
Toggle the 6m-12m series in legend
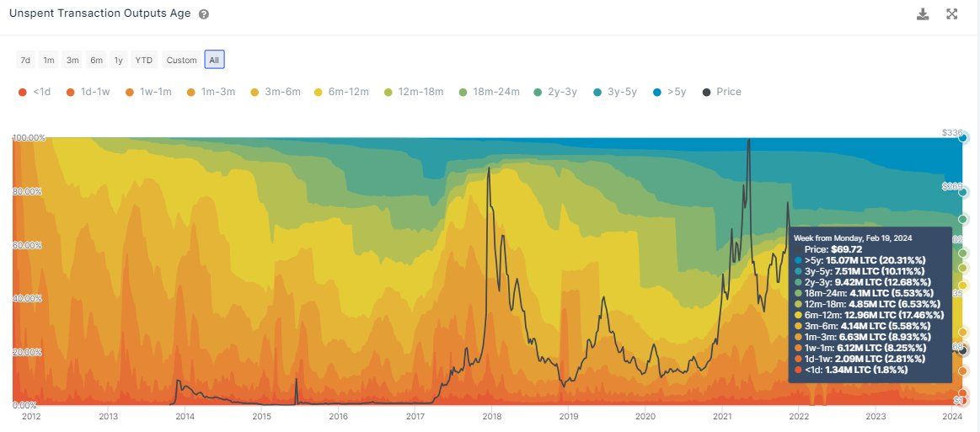[341, 92]
